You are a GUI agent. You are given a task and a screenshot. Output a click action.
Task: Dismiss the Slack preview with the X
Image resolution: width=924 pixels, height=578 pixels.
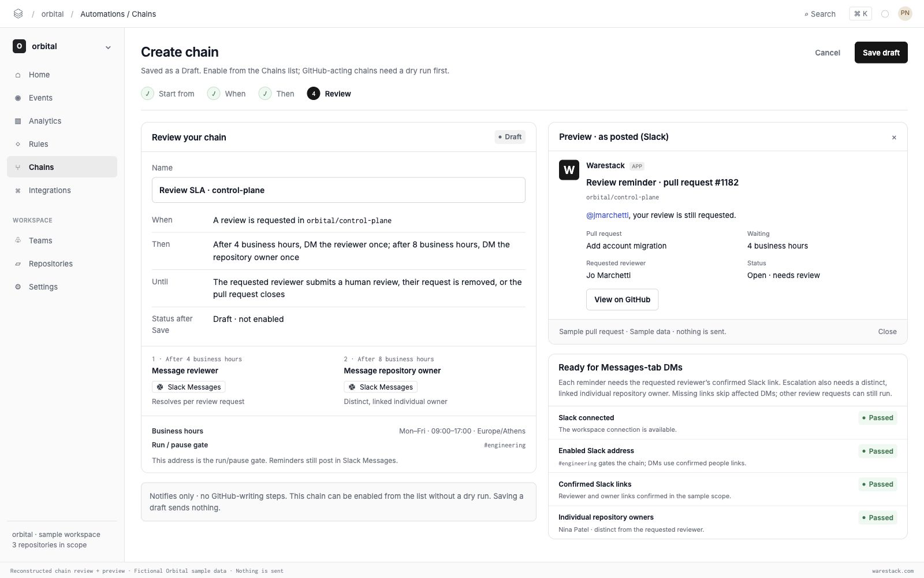894,138
